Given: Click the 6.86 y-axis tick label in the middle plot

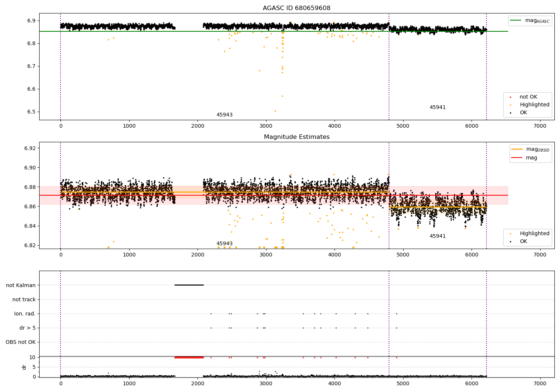Looking at the screenshot, I should click(30, 206).
